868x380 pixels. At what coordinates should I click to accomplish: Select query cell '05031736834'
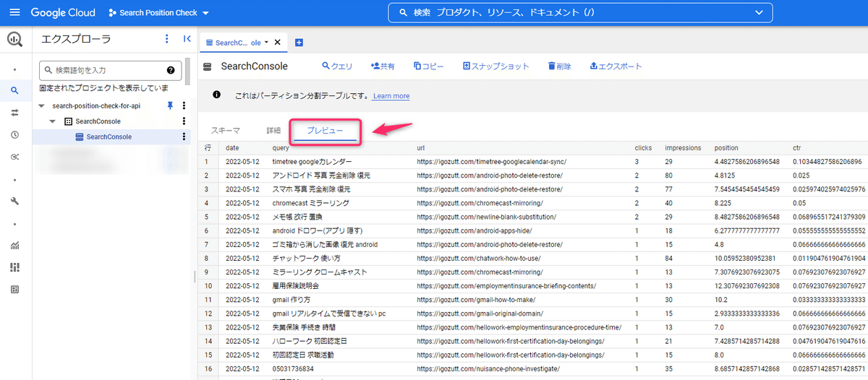tap(293, 368)
